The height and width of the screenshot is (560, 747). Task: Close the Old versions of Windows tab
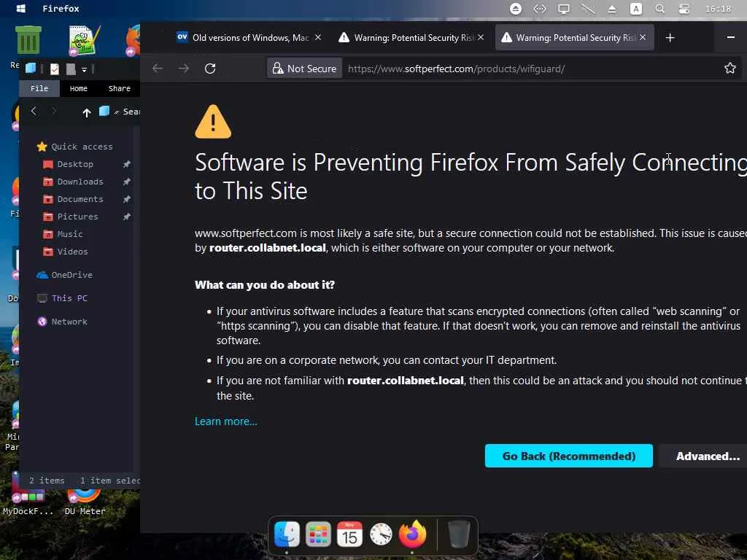pos(318,37)
